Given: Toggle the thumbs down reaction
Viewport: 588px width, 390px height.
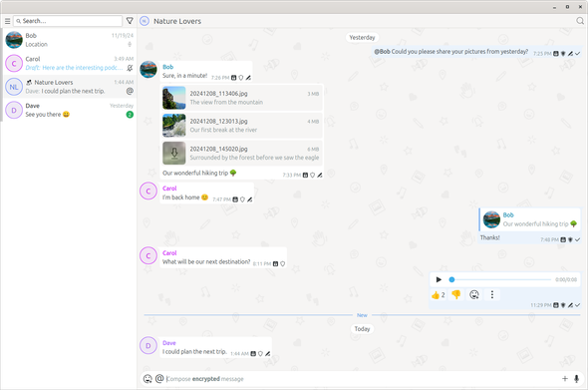Looking at the screenshot, I should pos(456,295).
